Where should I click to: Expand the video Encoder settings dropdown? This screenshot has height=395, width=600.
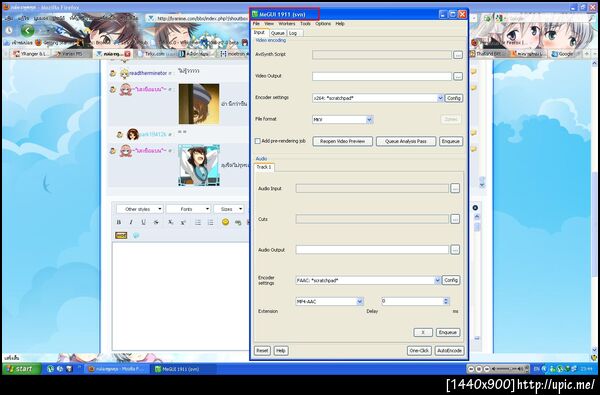(440, 98)
